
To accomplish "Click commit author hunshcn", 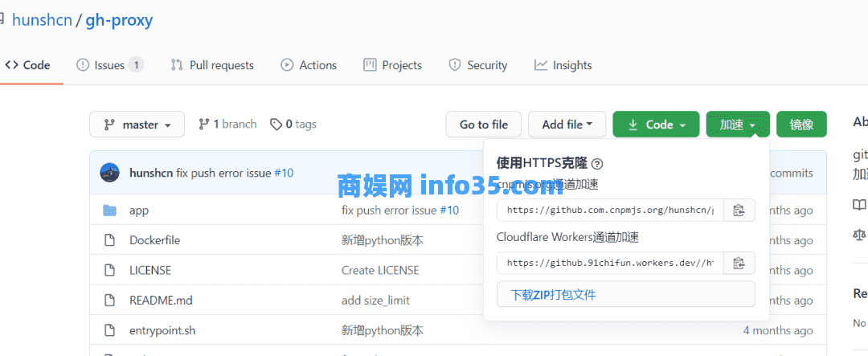I will pos(151,173).
